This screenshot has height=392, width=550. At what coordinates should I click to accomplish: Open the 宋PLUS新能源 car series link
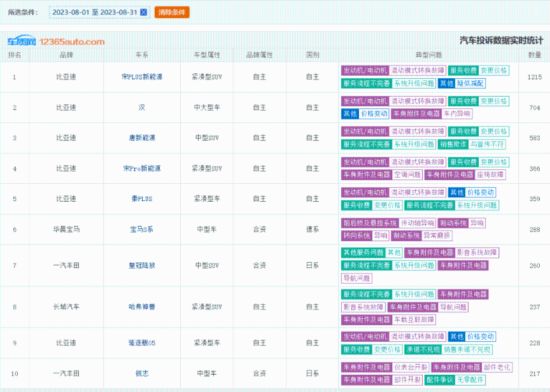pos(142,77)
